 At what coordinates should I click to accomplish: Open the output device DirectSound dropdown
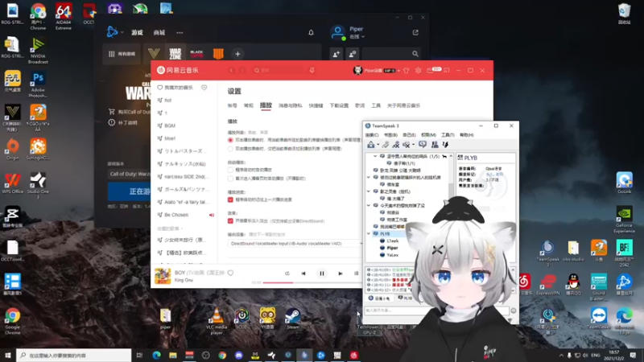click(295, 244)
